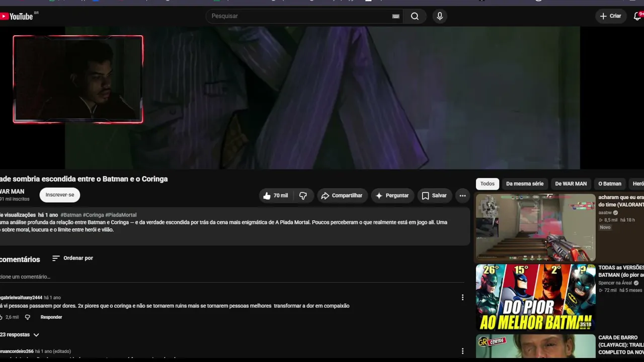Image resolution: width=644 pixels, height=362 pixels.
Task: Reply with Responder on first comment
Action: pyautogui.click(x=51, y=317)
